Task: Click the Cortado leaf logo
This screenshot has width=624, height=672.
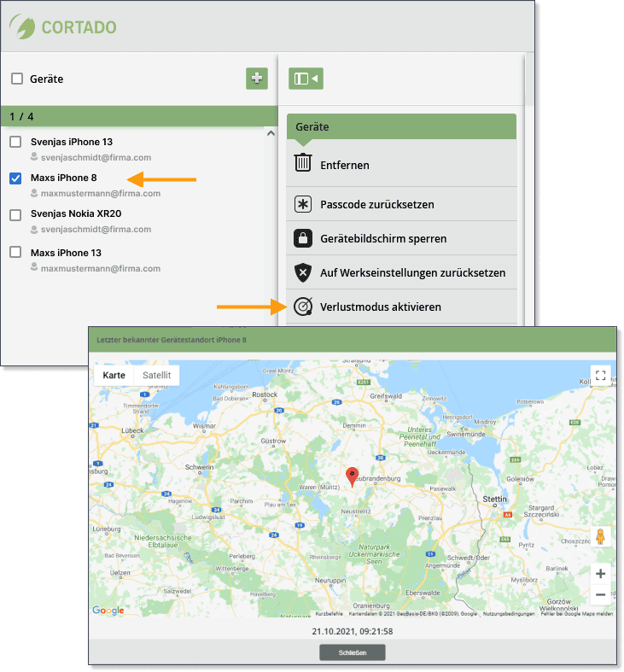Action: click(22, 26)
